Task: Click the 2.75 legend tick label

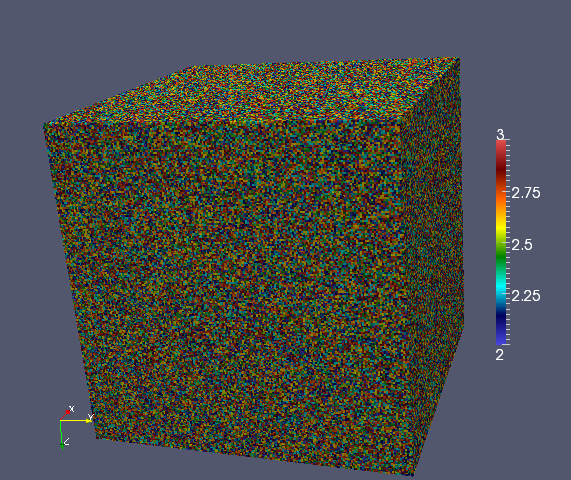Action: click(526, 193)
